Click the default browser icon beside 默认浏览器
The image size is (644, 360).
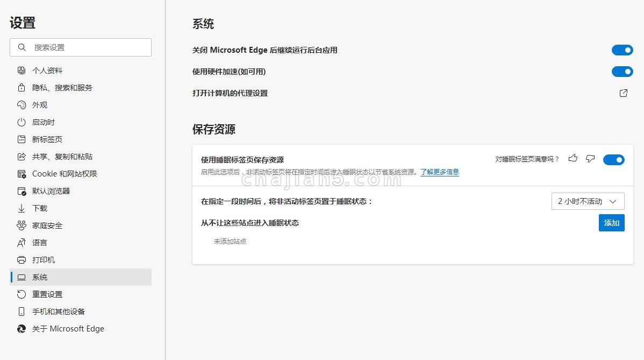click(22, 191)
